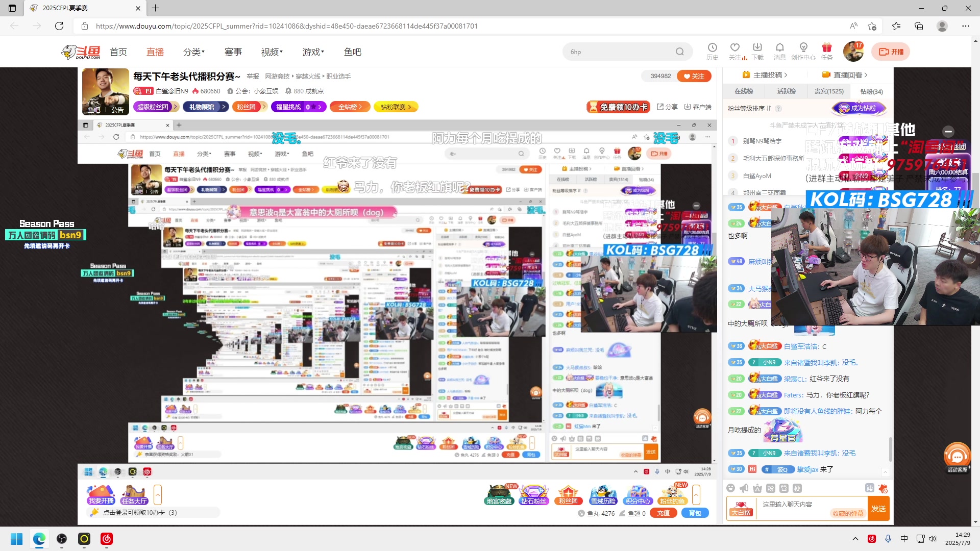Open the NetEase Cloud Music taskbar icon

pyautogui.click(x=107, y=539)
